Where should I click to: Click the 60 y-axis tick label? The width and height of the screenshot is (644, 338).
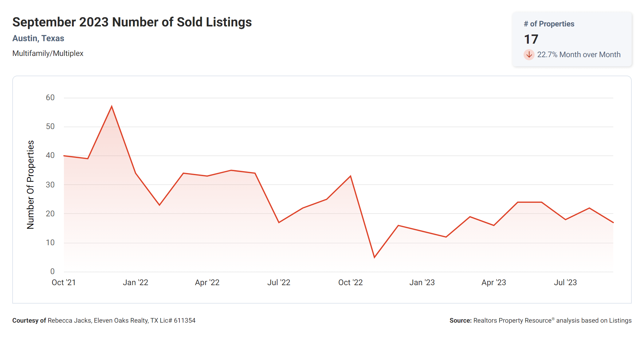(x=50, y=98)
